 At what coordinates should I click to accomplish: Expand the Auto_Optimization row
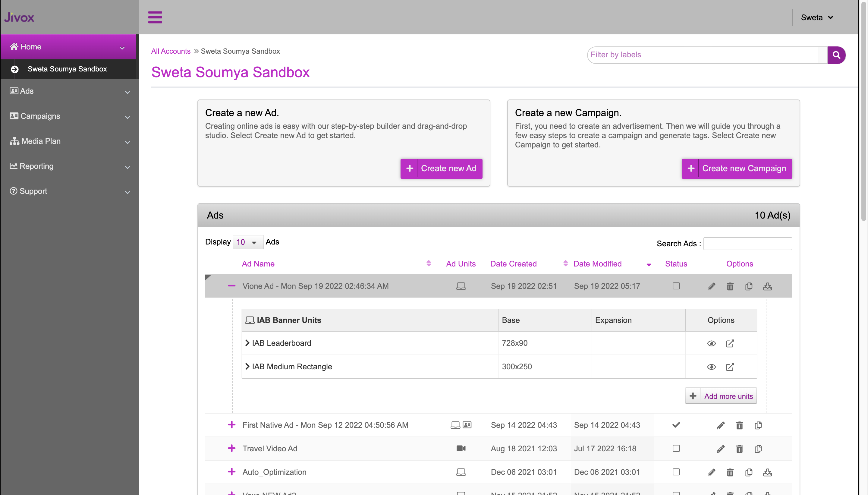[231, 471]
